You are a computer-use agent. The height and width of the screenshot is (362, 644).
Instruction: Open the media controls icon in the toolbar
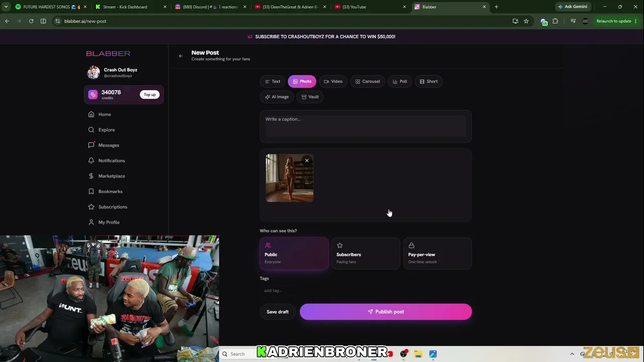(x=573, y=21)
